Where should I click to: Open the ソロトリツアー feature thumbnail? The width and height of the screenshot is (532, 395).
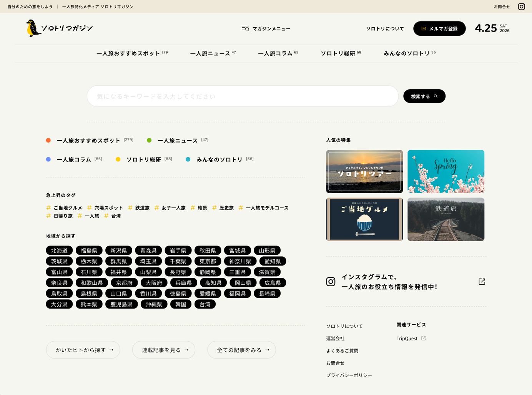[x=364, y=171]
